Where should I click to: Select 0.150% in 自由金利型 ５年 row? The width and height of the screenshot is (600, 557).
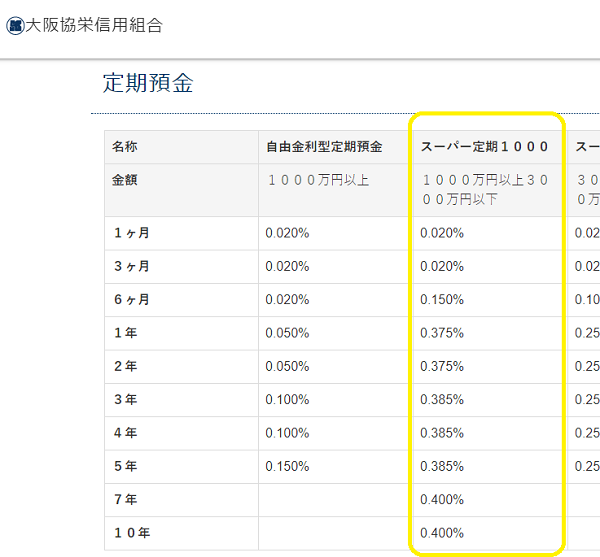click(x=287, y=466)
